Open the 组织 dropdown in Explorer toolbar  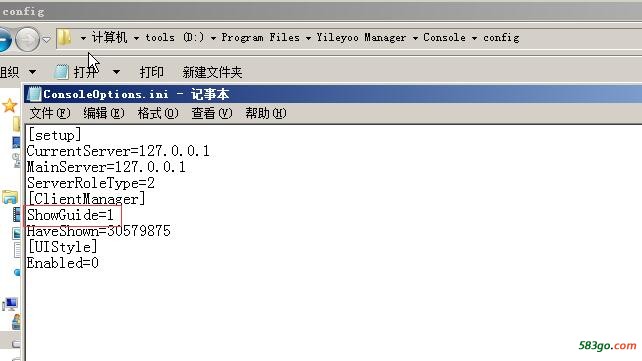[x=18, y=72]
